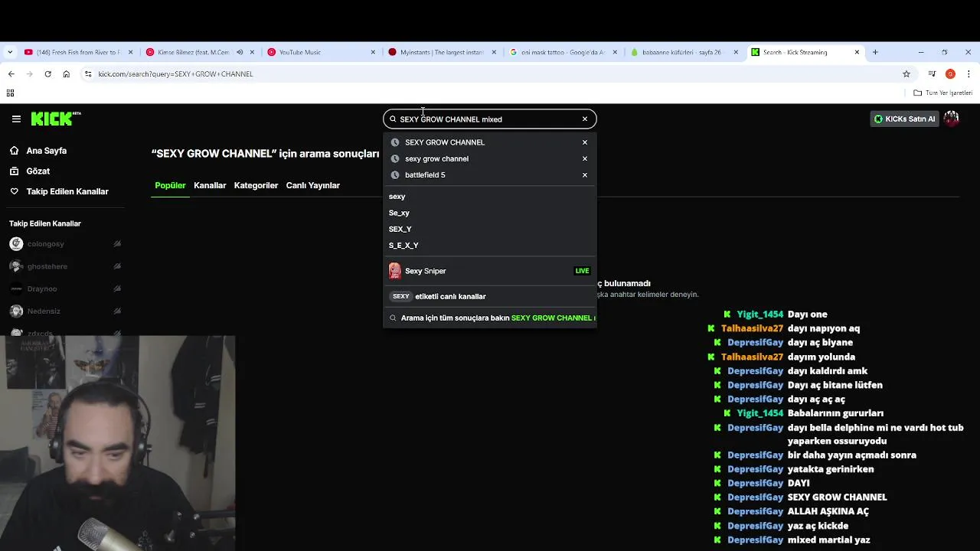Screen dimensions: 980x551
Task: Switch to the Fresh Fish from River YouTube tab
Action: [x=78, y=52]
